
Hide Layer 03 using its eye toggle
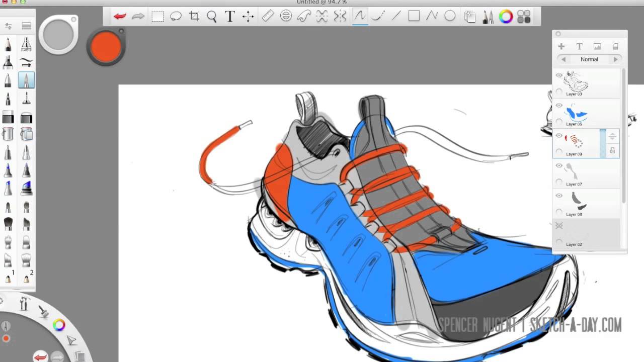[558, 75]
